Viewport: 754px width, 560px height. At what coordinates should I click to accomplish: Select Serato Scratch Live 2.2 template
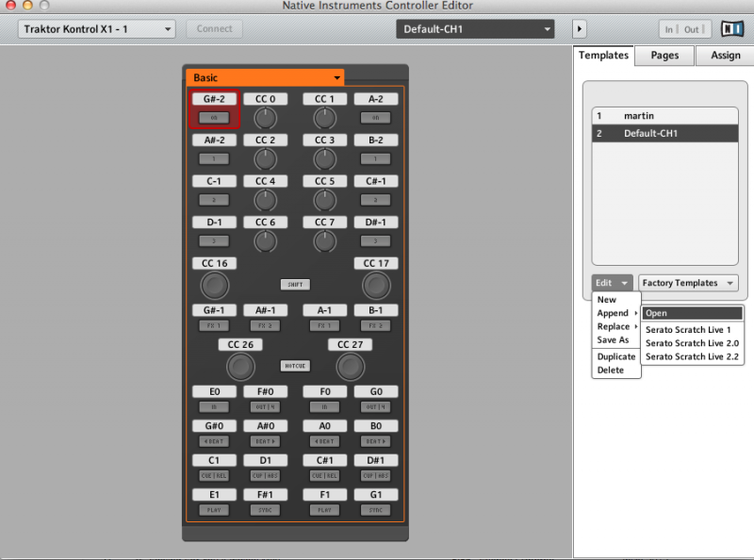693,356
